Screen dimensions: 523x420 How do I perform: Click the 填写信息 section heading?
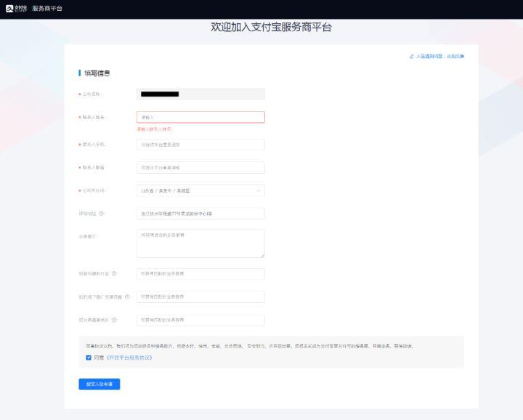pyautogui.click(x=97, y=73)
